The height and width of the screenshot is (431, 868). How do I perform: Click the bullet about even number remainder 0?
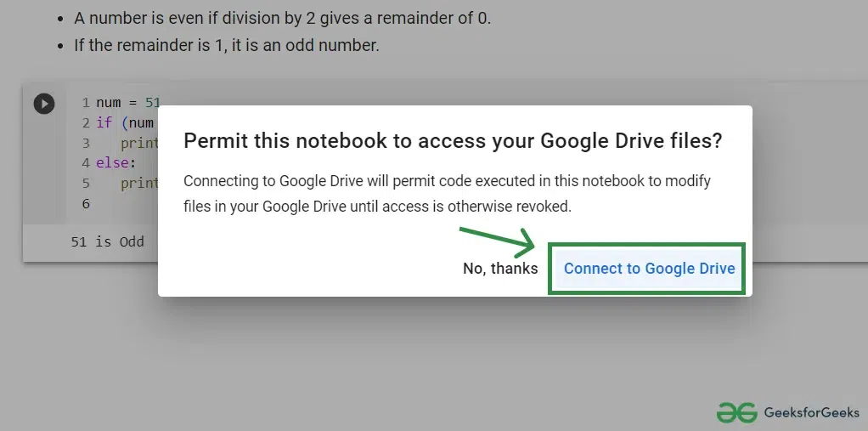point(282,19)
